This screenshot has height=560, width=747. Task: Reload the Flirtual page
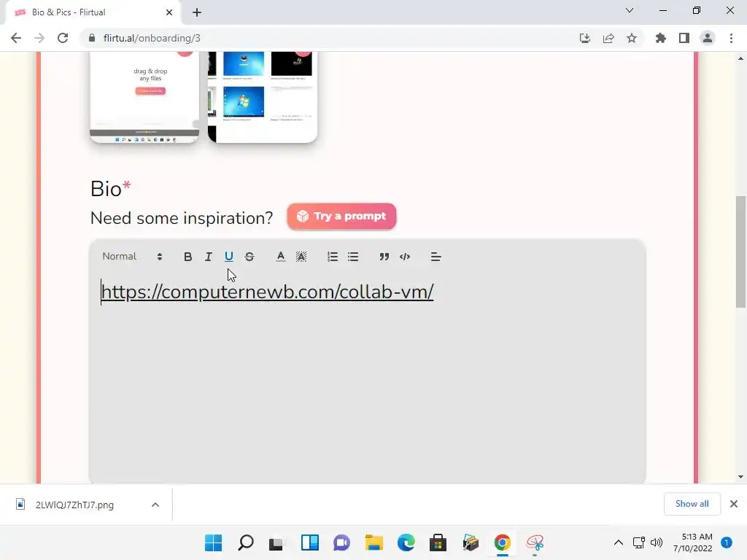click(x=63, y=38)
